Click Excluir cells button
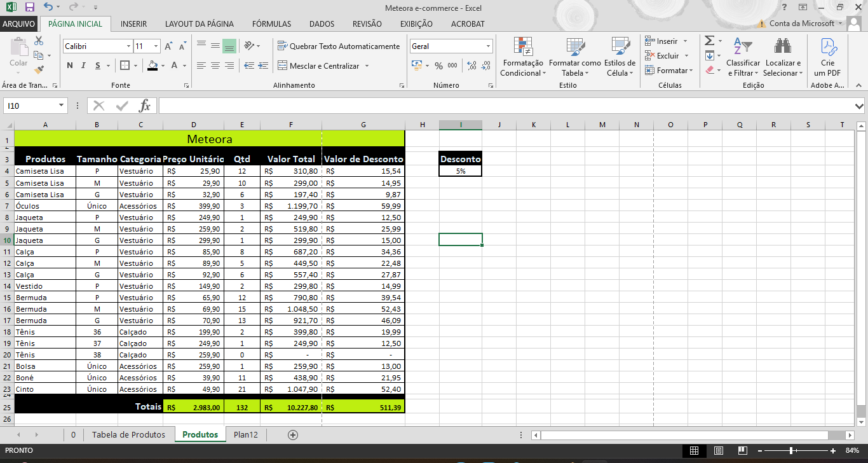This screenshot has height=463, width=868. (667, 56)
